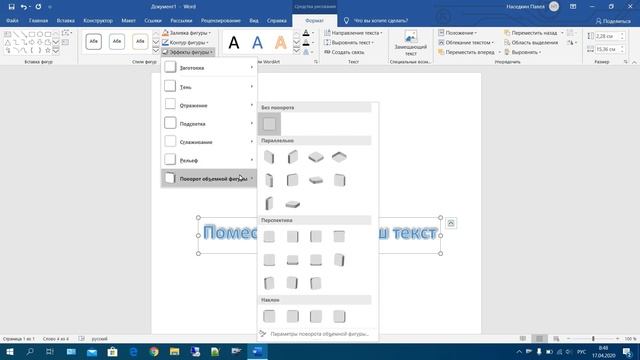Switch to print layout view icon

539,339
